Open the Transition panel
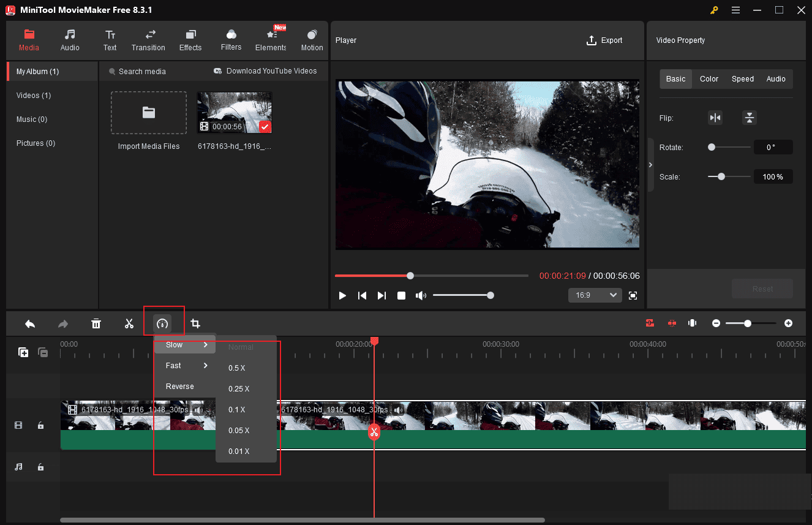 pyautogui.click(x=148, y=40)
